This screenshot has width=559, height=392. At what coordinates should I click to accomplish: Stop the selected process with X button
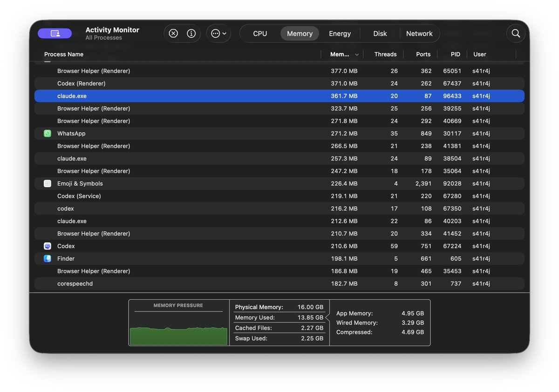[x=173, y=34]
